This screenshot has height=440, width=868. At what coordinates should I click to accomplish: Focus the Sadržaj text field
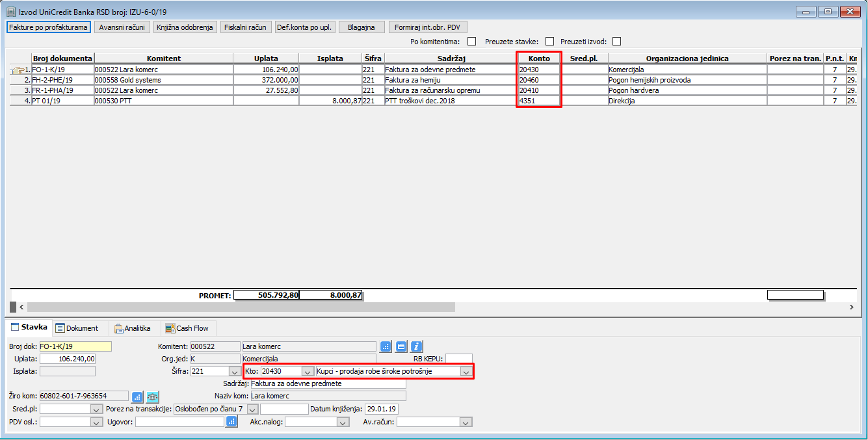click(328, 383)
